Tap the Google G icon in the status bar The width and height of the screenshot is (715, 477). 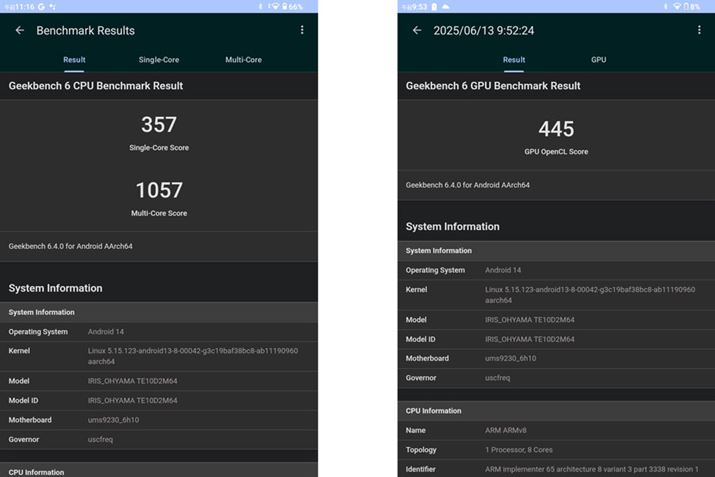[40, 6]
